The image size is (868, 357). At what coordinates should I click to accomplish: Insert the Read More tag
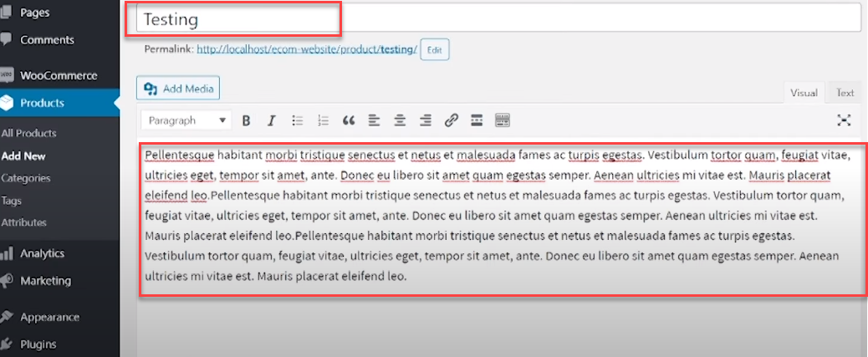pyautogui.click(x=477, y=120)
